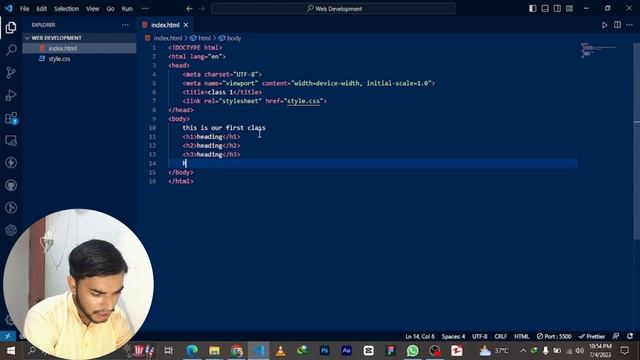This screenshot has width=640, height=360.
Task: Open the Remote Explorer view
Action: pos(11,140)
